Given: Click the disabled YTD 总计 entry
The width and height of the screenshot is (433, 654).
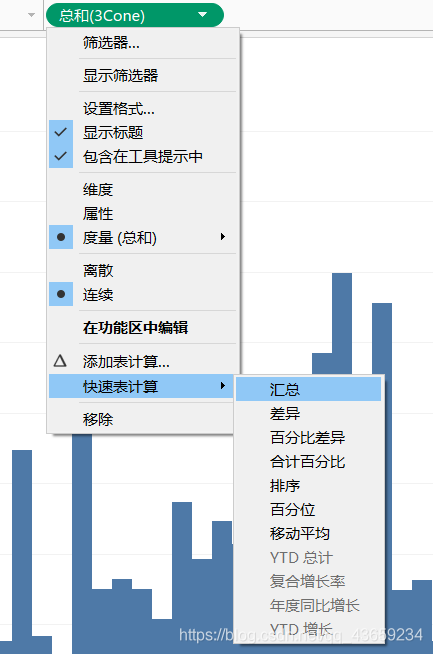Looking at the screenshot, I should (309, 557).
